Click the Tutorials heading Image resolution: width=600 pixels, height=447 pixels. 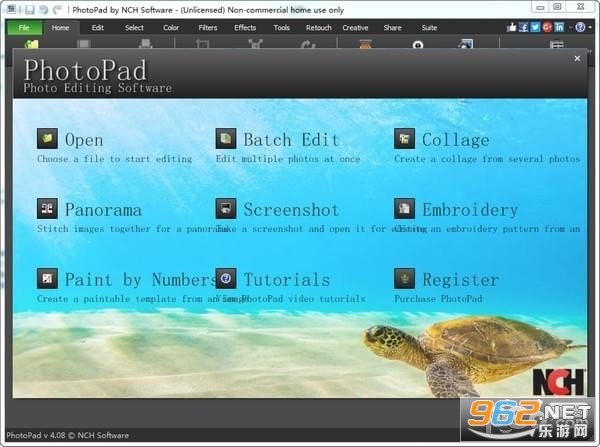coord(287,280)
